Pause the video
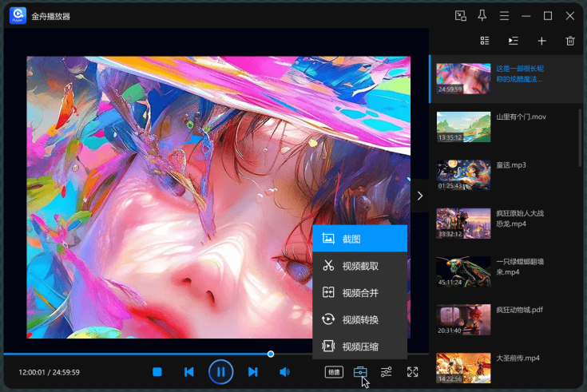The height and width of the screenshot is (392, 587). [221, 372]
